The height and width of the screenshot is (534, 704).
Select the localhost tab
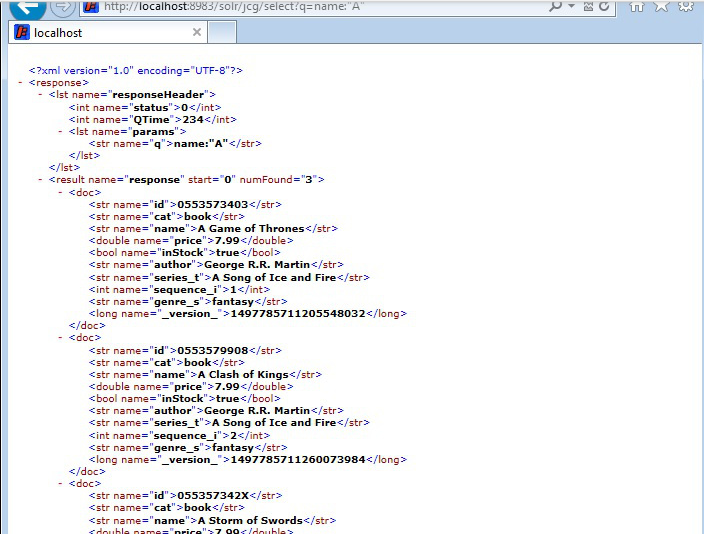click(108, 33)
